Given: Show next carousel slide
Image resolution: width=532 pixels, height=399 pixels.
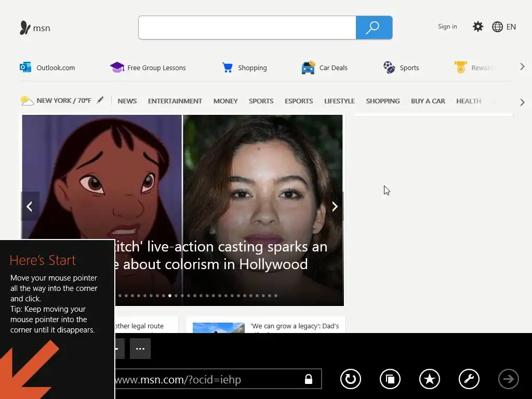Looking at the screenshot, I should click(335, 206).
